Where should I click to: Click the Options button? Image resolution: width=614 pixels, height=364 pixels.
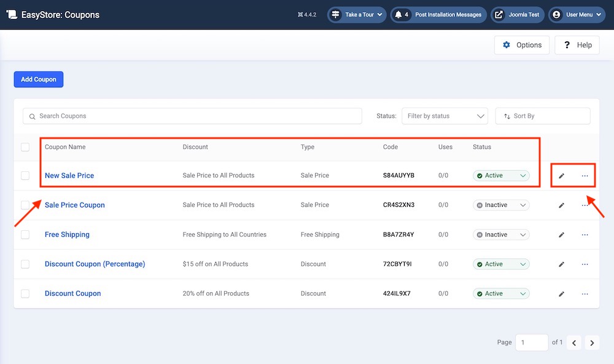(x=522, y=45)
